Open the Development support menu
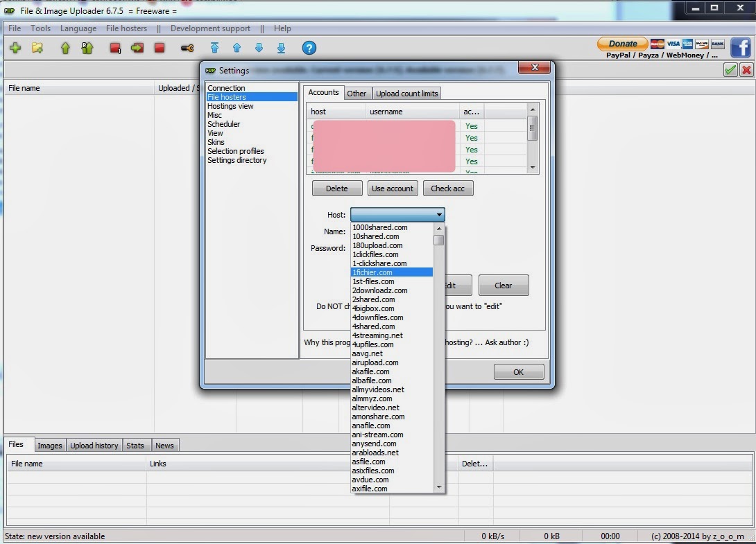This screenshot has height=544, width=756. [x=210, y=28]
